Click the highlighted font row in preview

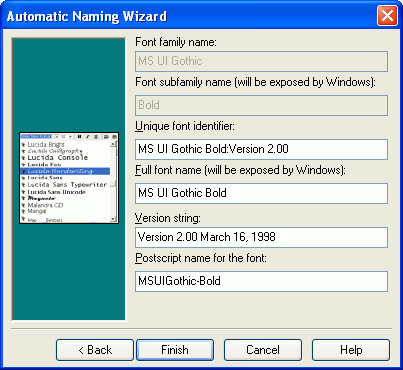65,171
